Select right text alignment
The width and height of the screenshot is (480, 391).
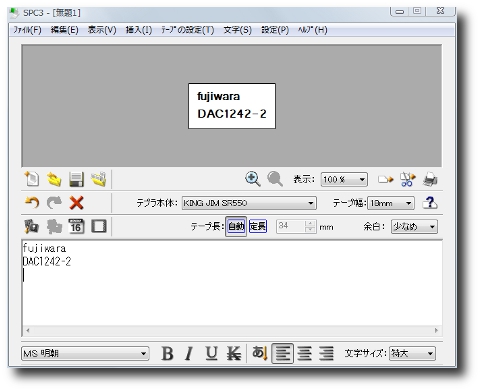[x=326, y=353]
